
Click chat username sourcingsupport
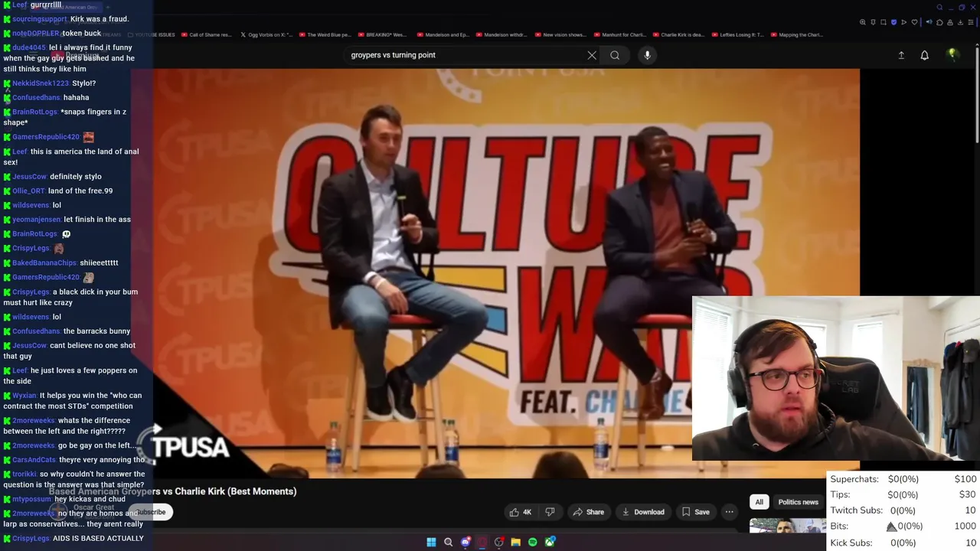point(40,19)
